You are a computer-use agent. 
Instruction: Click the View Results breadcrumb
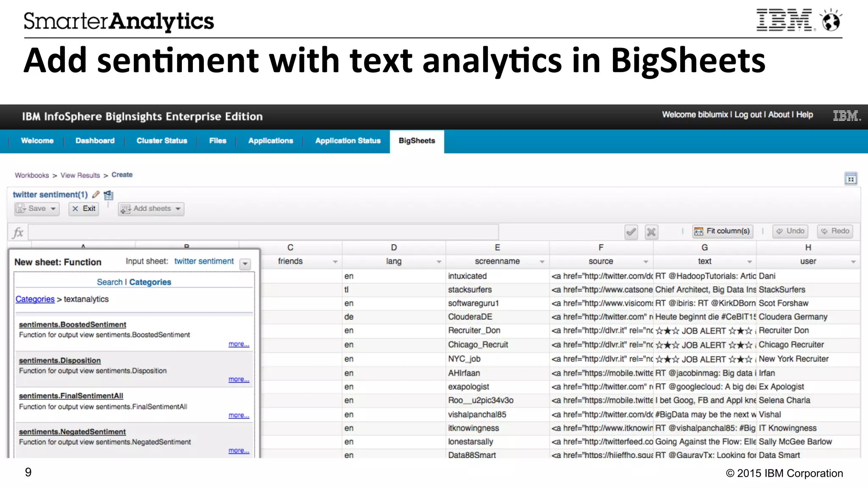(x=80, y=175)
